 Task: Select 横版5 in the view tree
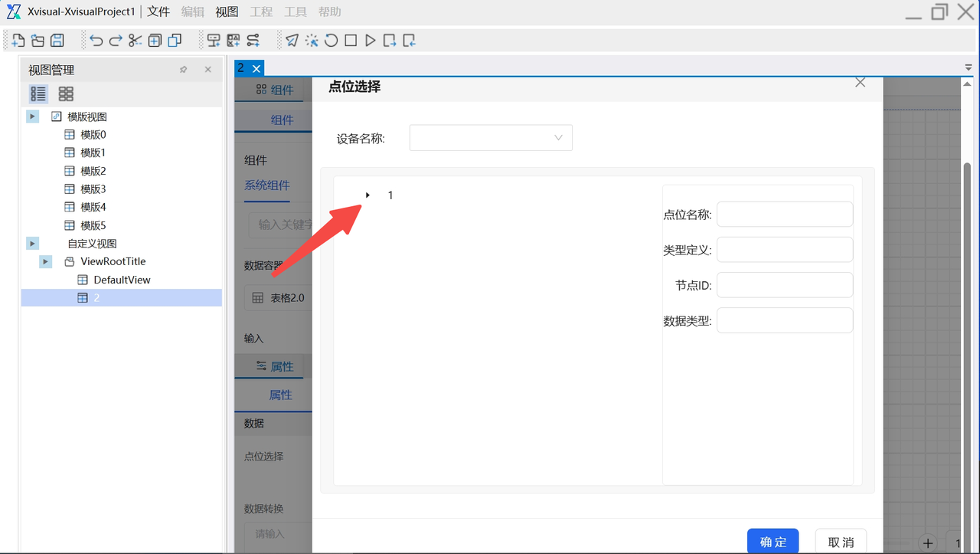click(93, 225)
